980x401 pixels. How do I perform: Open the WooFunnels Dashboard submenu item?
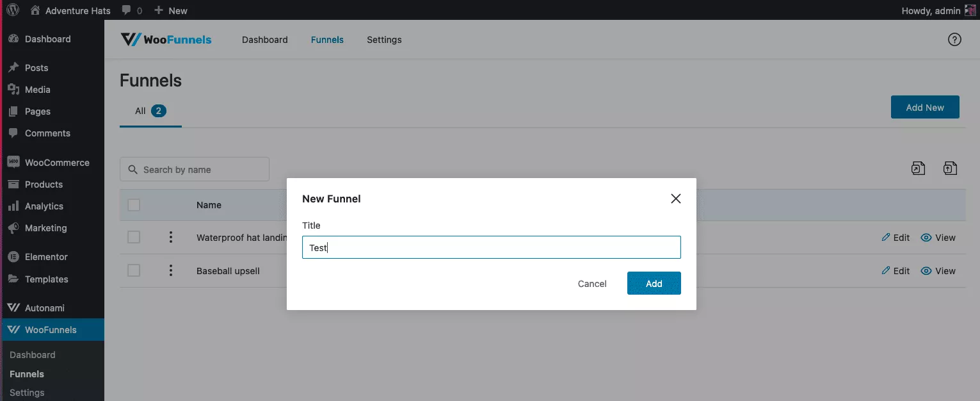[33, 355]
